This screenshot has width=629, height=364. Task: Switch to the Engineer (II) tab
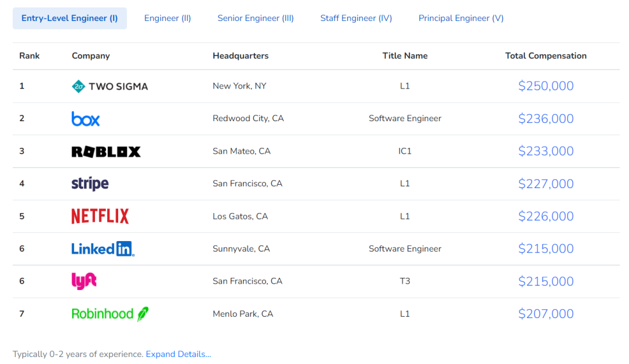tap(168, 18)
